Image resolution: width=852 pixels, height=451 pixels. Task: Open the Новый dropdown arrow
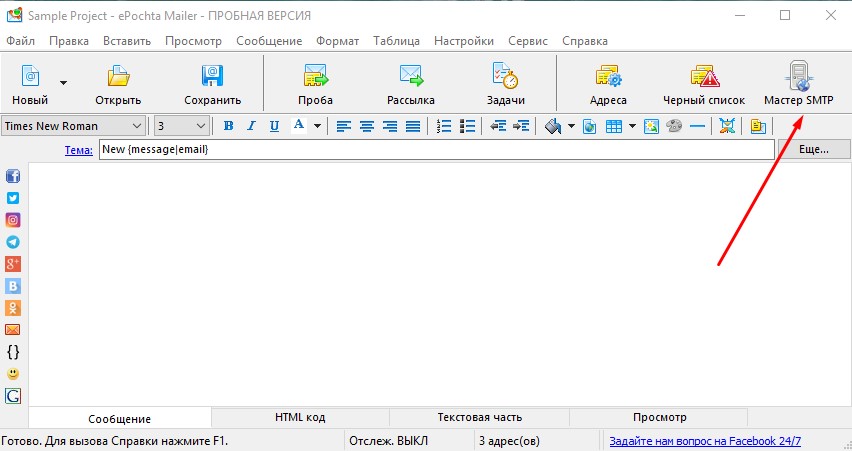point(64,83)
